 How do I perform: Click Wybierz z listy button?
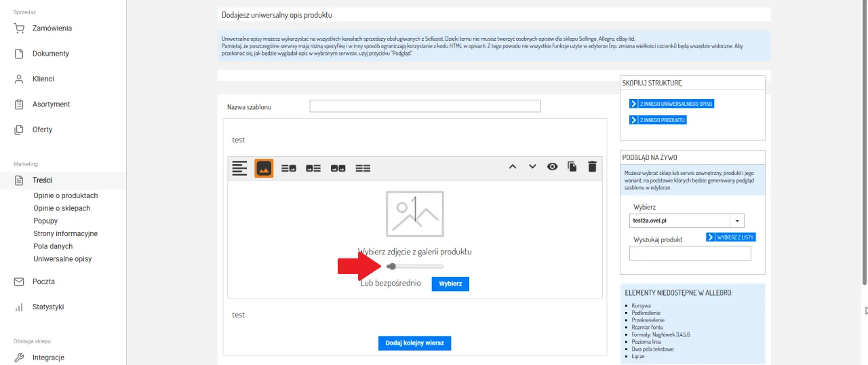[731, 237]
